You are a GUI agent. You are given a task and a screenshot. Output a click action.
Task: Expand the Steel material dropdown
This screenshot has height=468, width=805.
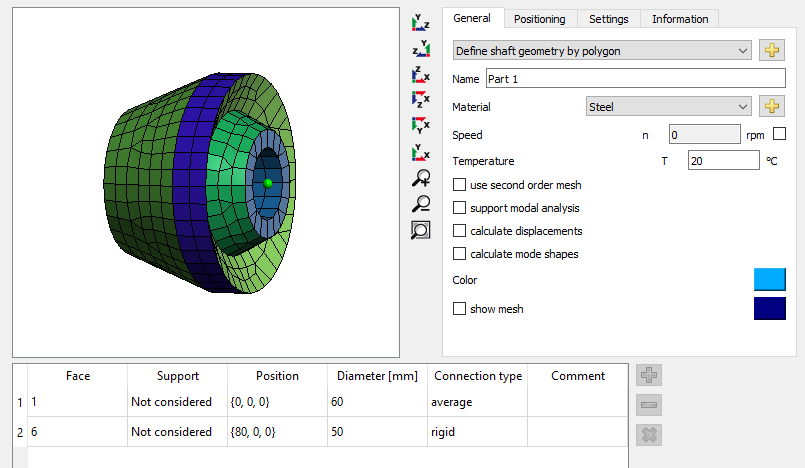coord(668,106)
